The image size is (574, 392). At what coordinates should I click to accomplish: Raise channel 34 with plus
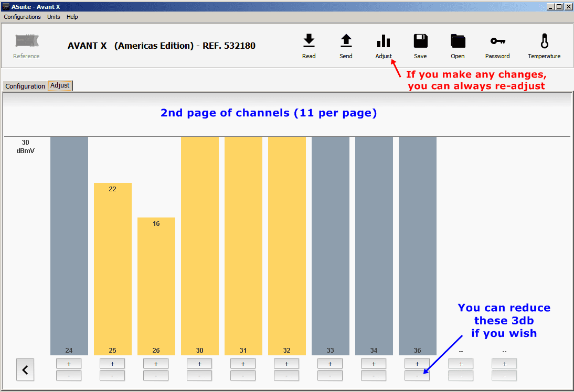click(x=374, y=364)
